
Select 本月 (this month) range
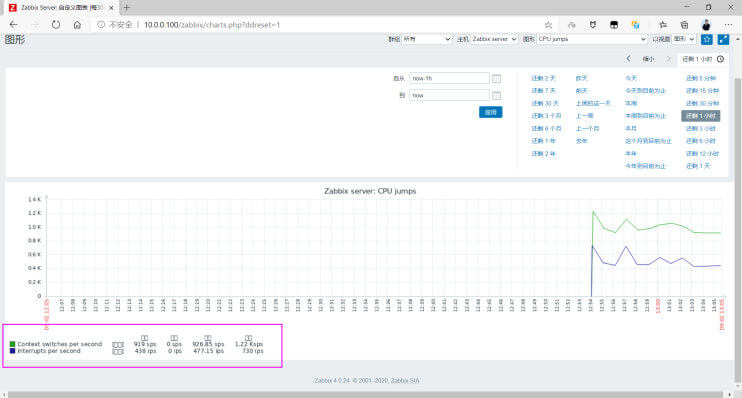pyautogui.click(x=631, y=128)
